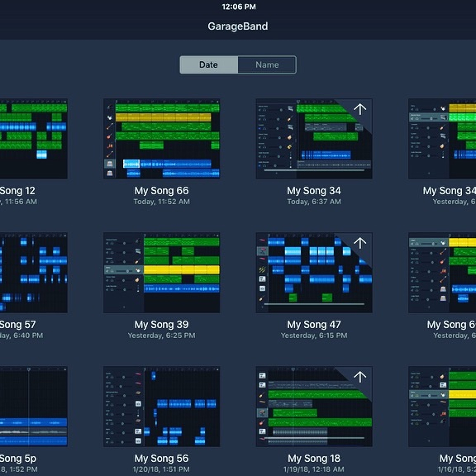
Task: Tap the upload arrow on My Song 18
Action: tap(360, 377)
